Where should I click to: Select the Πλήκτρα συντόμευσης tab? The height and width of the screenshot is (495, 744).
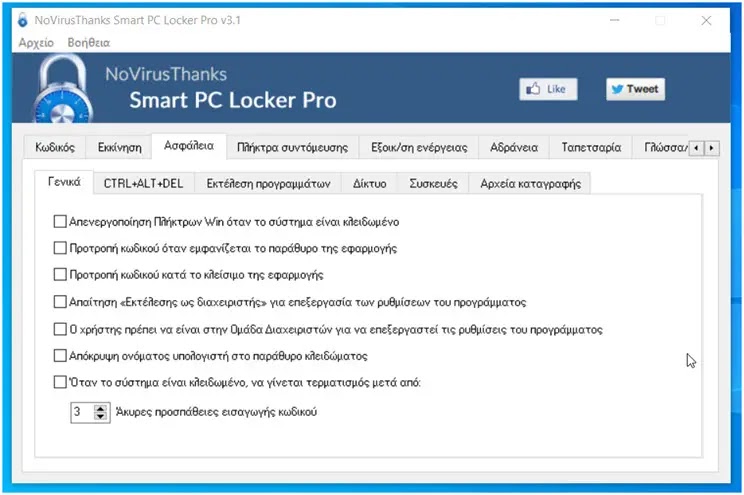click(x=292, y=148)
